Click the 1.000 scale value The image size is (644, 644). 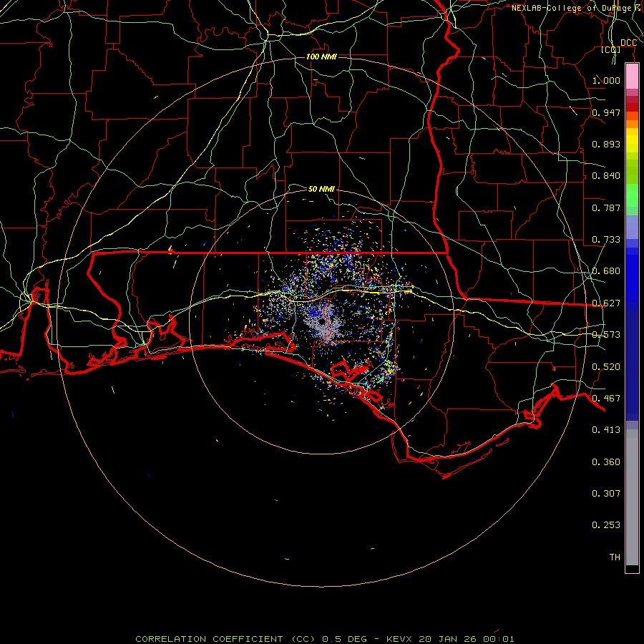click(x=606, y=80)
